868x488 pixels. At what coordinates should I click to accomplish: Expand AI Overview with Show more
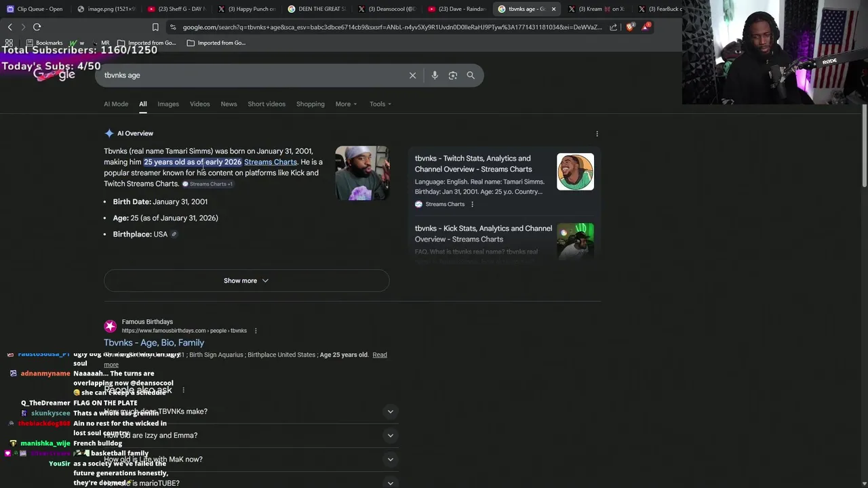pyautogui.click(x=246, y=281)
